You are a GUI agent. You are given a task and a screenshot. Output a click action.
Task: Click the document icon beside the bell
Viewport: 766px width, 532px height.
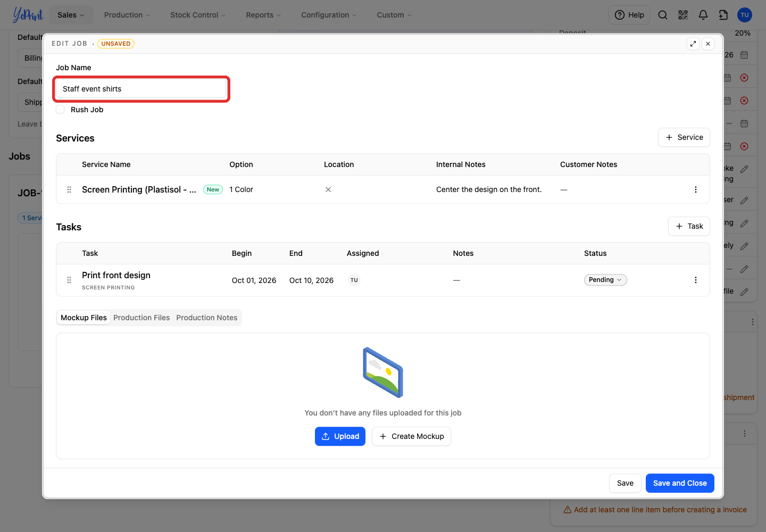click(723, 15)
